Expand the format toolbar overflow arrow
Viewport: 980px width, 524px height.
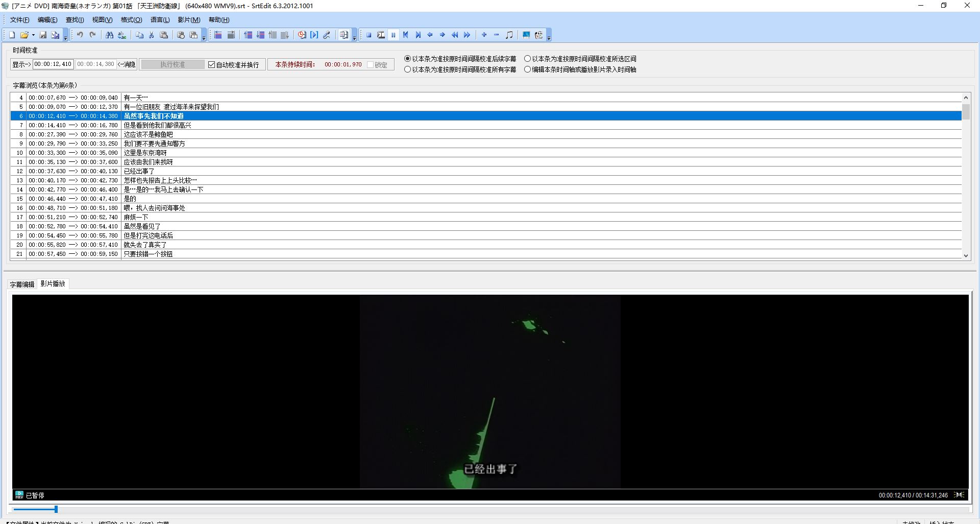(x=354, y=37)
